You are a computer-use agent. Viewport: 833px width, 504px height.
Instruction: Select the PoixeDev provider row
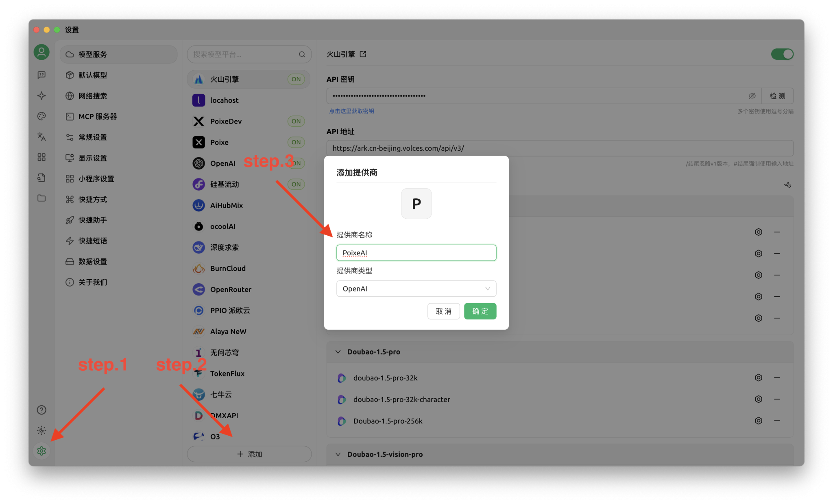(249, 121)
